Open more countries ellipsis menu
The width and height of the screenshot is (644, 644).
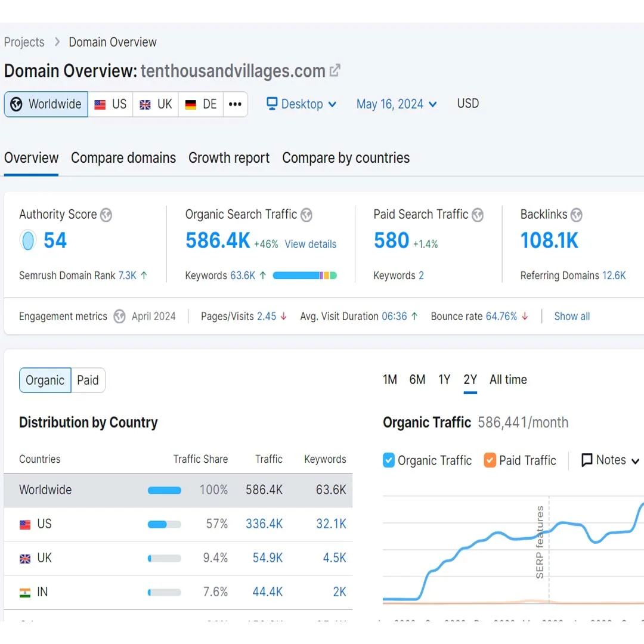coord(235,104)
